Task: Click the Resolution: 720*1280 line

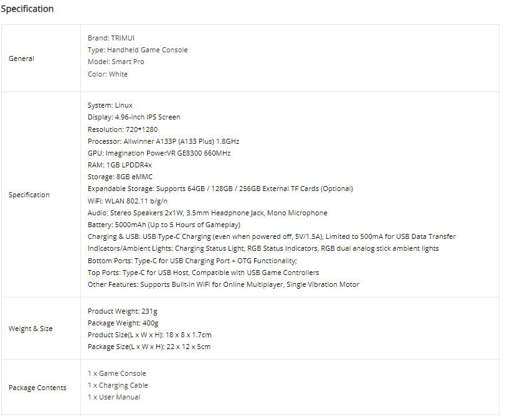Action: (x=123, y=129)
